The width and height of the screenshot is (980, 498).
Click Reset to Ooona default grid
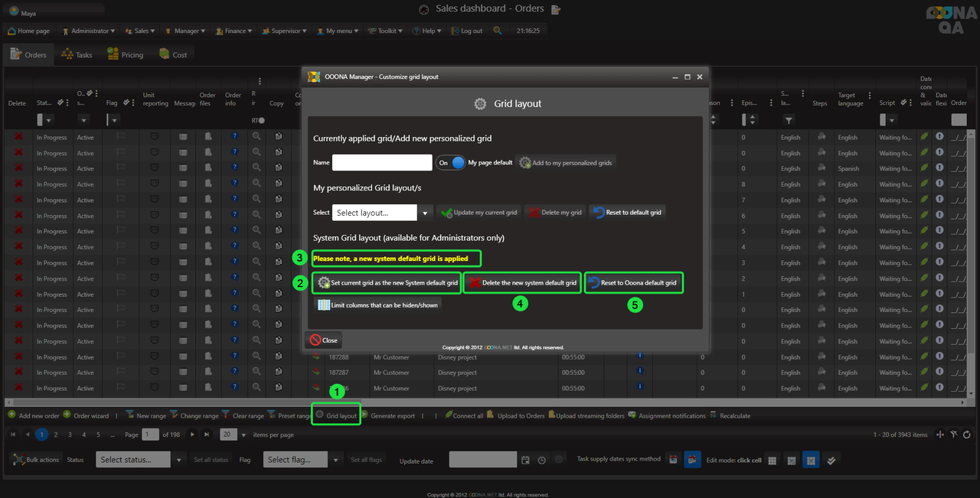(632, 283)
